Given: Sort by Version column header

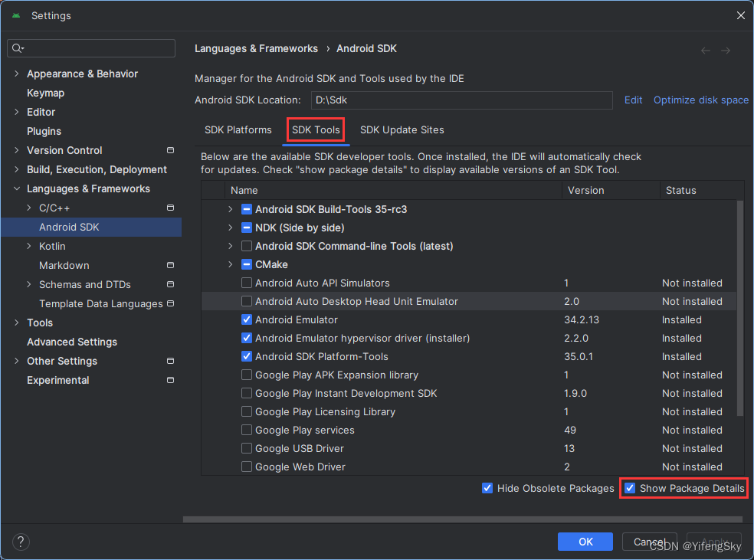Looking at the screenshot, I should pos(611,190).
